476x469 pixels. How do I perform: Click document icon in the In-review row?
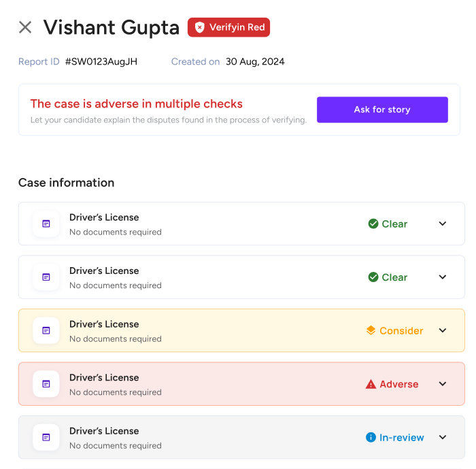(46, 438)
